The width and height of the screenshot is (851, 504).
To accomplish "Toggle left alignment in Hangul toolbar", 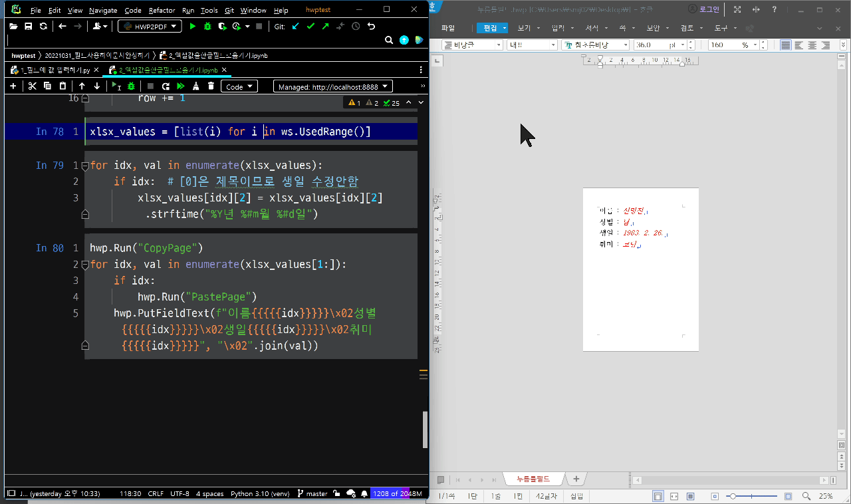I will (x=799, y=45).
